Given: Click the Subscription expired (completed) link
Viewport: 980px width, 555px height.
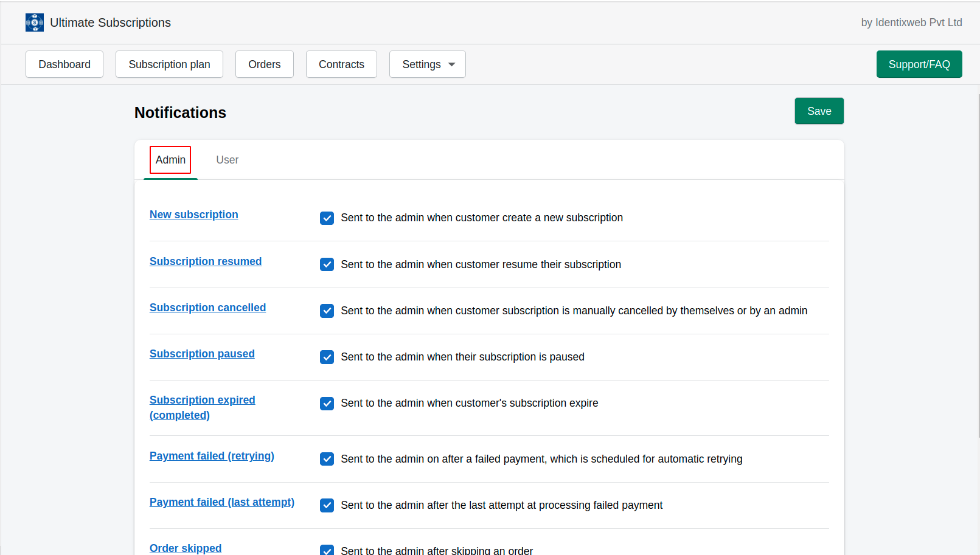Looking at the screenshot, I should [202, 407].
